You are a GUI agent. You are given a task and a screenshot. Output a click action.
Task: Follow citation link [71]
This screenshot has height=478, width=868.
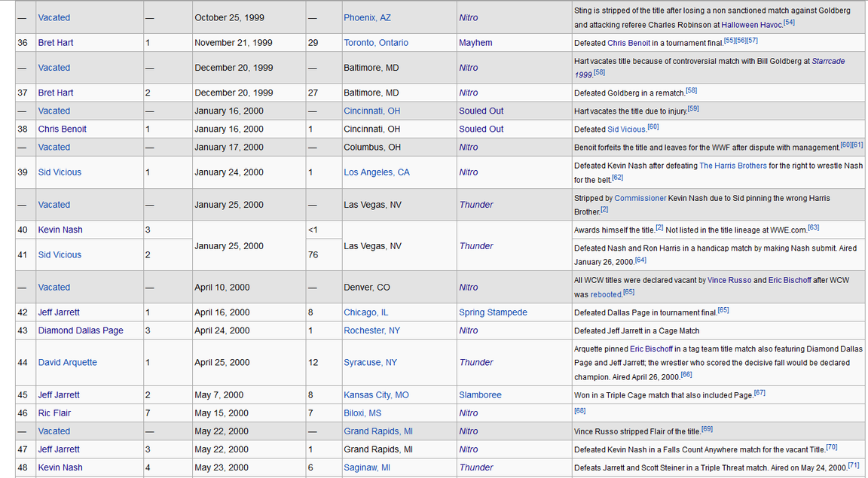[x=854, y=466]
